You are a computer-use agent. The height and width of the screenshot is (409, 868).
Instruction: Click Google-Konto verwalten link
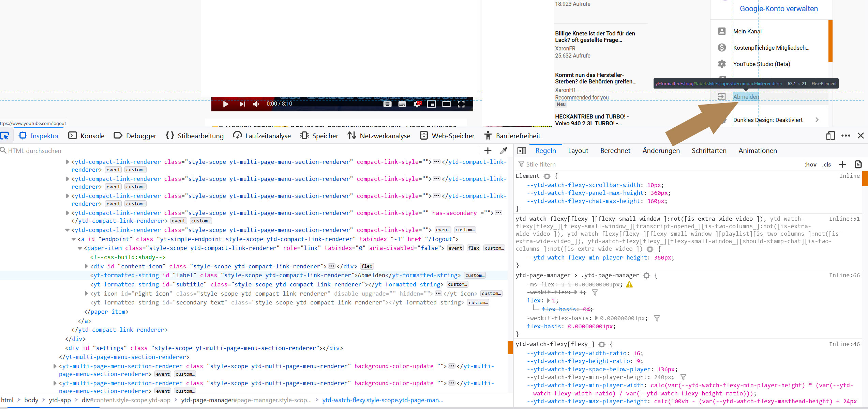pos(778,9)
